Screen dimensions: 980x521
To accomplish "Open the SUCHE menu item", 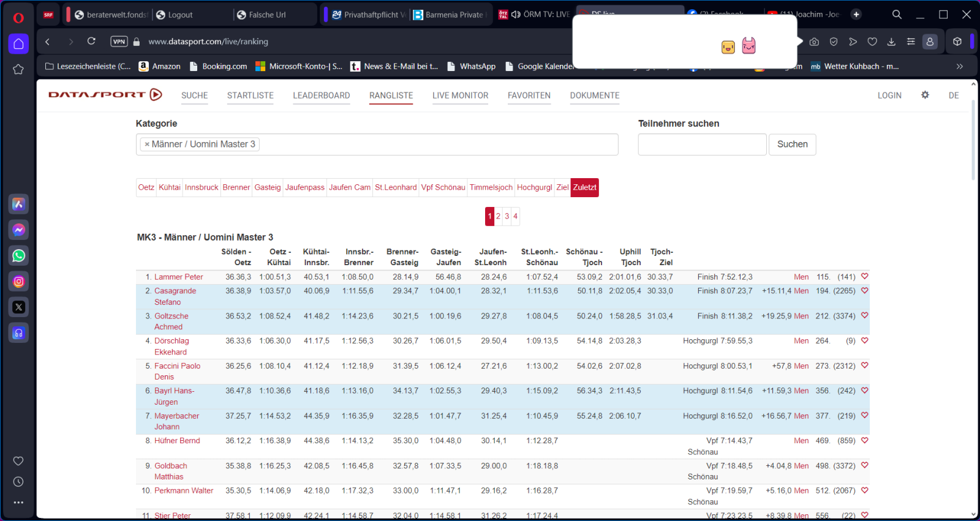I will 194,96.
